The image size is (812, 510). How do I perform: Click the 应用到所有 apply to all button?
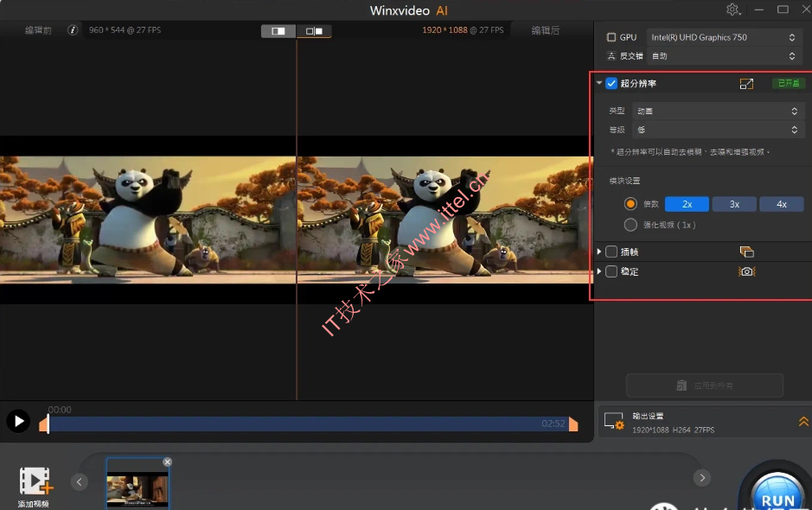pyautogui.click(x=704, y=386)
